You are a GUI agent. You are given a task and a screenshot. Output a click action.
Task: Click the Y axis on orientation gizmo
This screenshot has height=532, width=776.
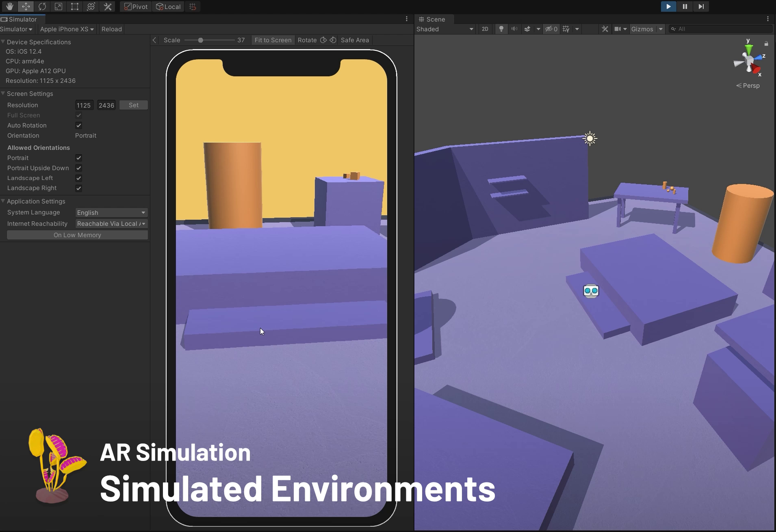(748, 49)
